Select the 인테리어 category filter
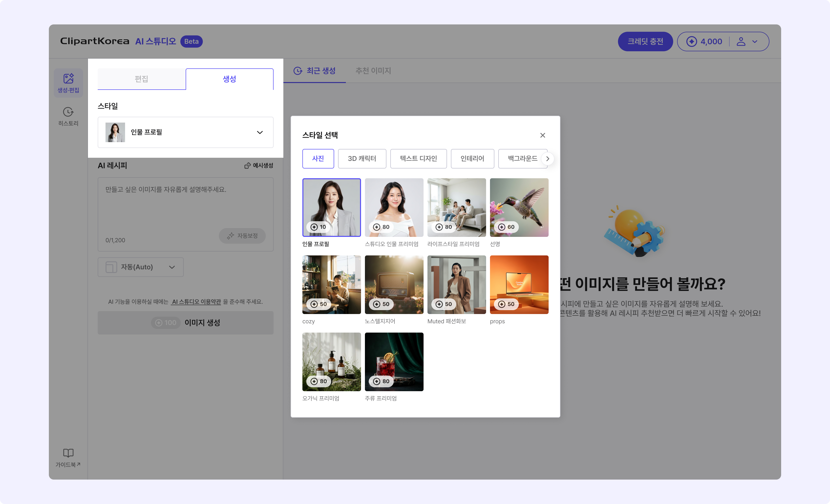The image size is (830, 504). (x=472, y=158)
